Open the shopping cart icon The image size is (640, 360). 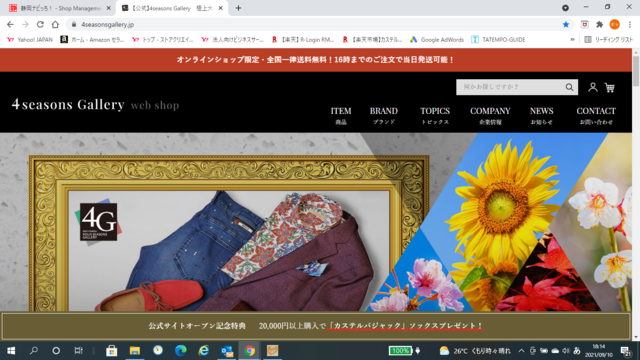[609, 87]
